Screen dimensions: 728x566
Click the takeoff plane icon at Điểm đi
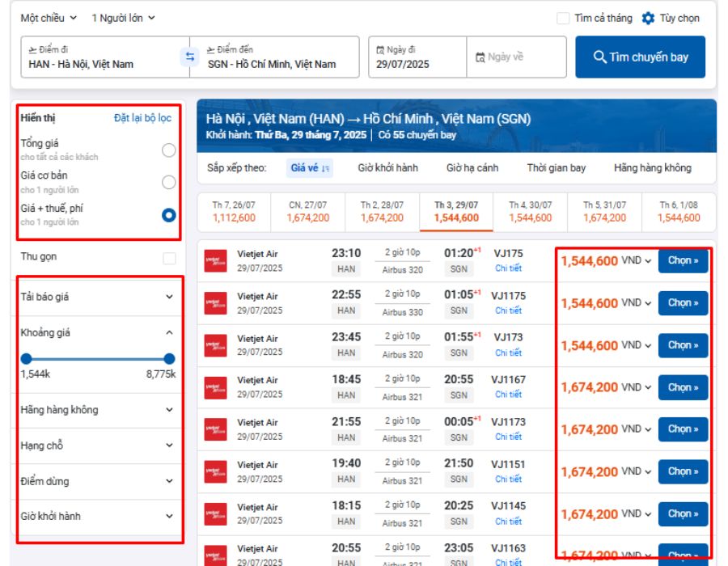(32, 49)
